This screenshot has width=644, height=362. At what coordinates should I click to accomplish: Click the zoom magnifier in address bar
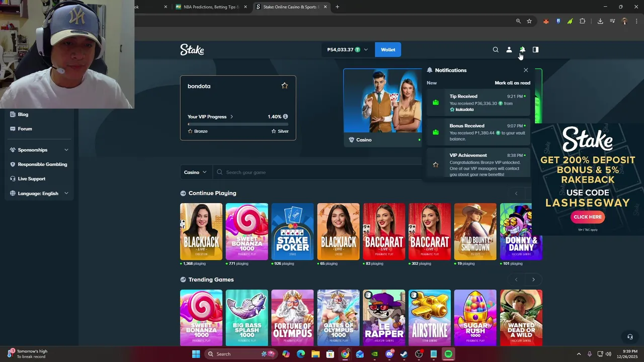518,21
